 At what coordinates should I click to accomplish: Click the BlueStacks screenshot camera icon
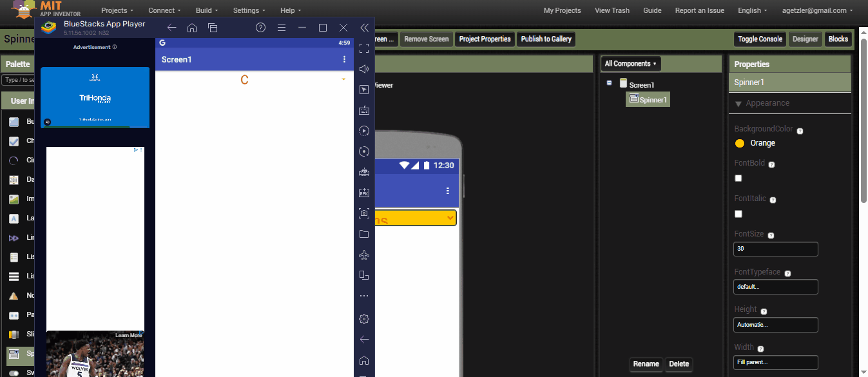tap(364, 213)
